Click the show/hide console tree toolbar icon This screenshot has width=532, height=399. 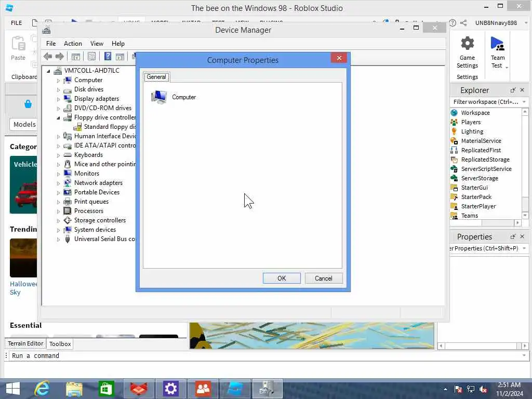tap(76, 57)
